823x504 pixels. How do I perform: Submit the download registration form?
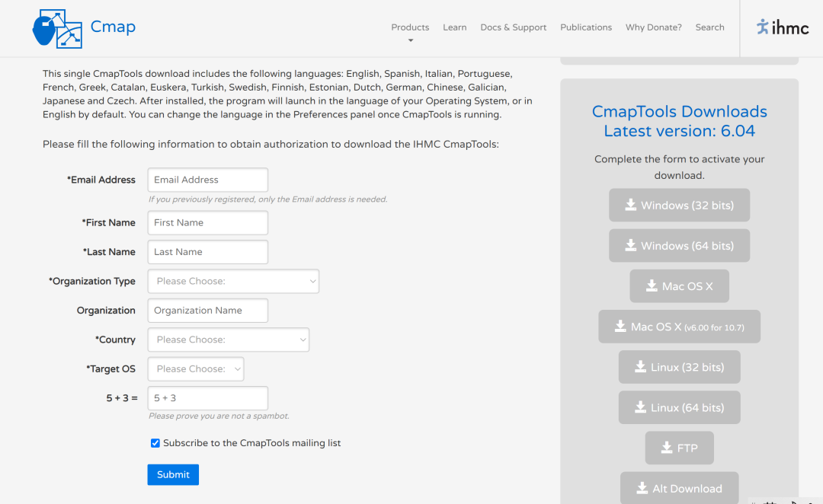point(173,474)
